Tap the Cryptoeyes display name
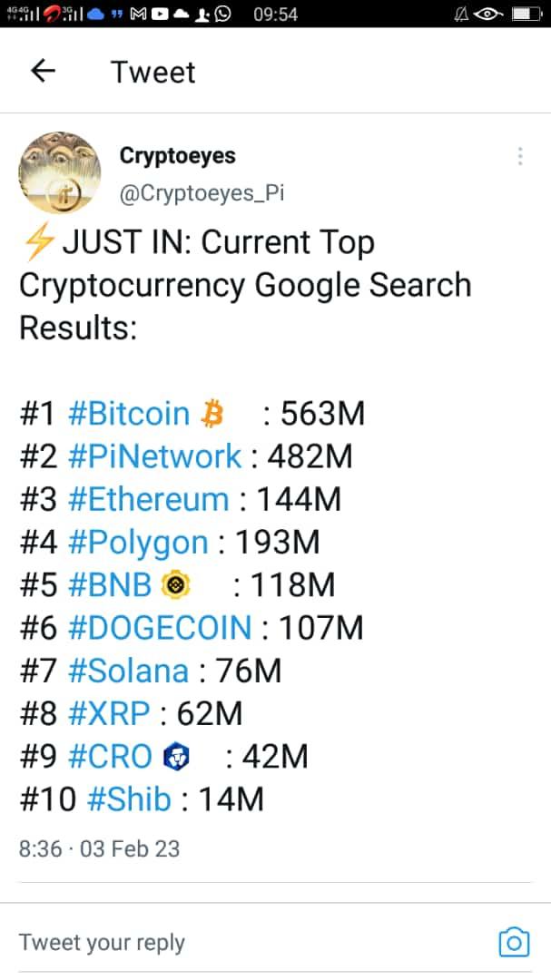Screen dimensions: 551x980 [177, 156]
